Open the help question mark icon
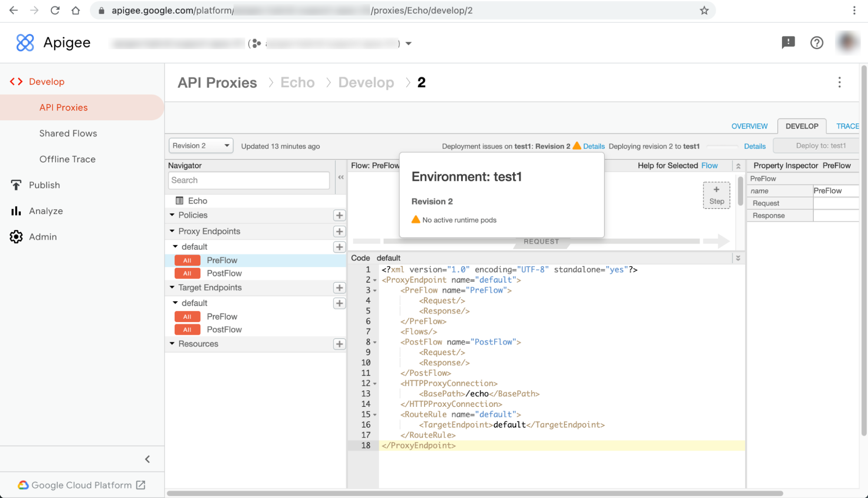This screenshot has height=498, width=868. click(816, 43)
